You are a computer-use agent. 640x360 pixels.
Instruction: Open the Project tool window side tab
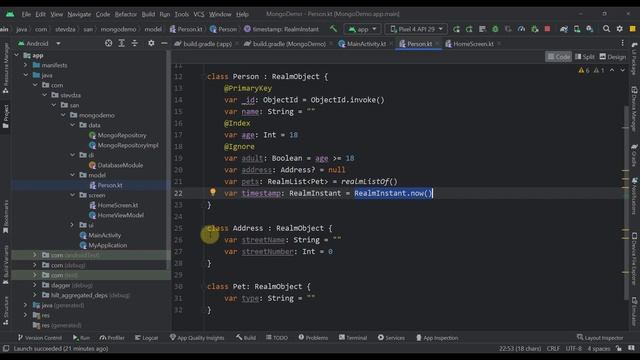point(6,116)
